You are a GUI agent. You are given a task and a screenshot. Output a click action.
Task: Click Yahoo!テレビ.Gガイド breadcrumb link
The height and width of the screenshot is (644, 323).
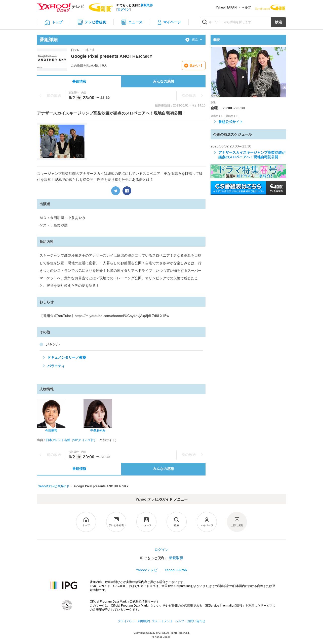[54, 486]
